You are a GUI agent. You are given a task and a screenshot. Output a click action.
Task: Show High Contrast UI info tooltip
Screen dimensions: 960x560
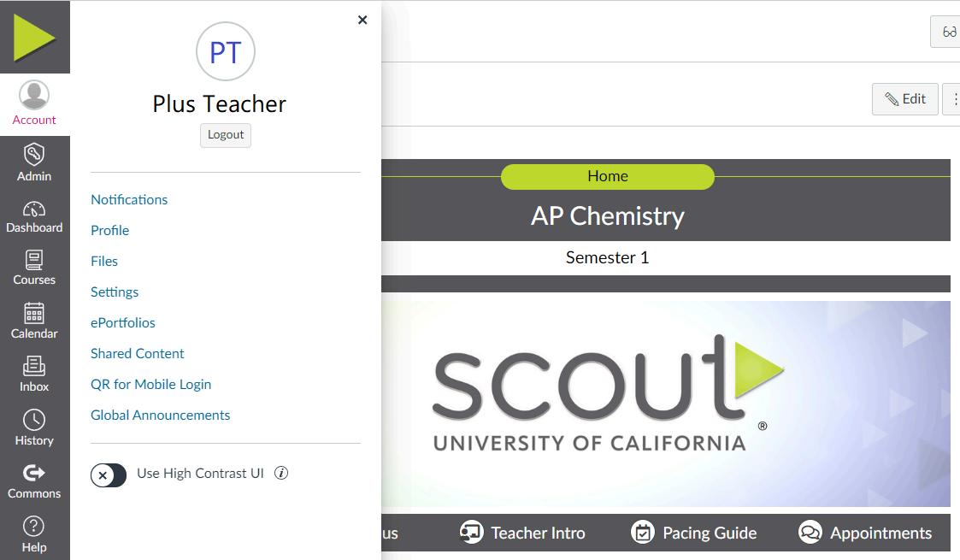(x=281, y=473)
